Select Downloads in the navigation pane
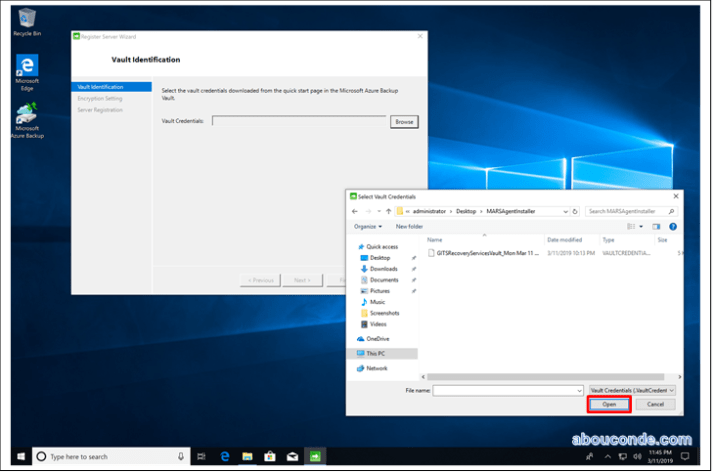This screenshot has width=714, height=472. pos(383,269)
